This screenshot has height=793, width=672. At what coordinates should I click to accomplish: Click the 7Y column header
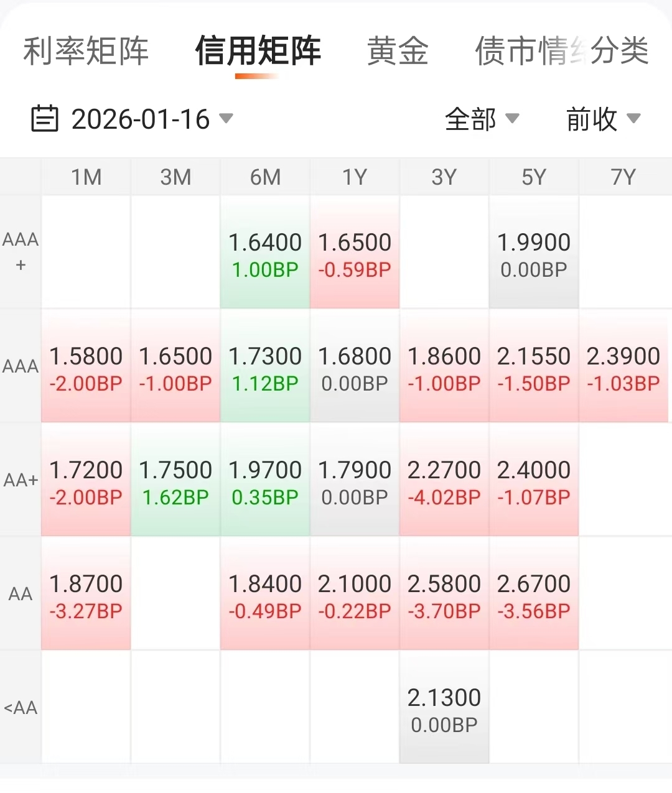coord(623,177)
